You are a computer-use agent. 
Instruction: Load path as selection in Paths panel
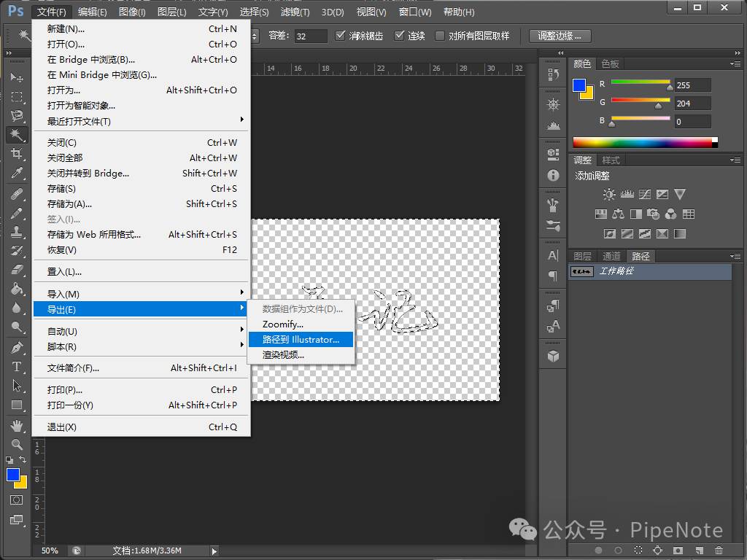click(x=638, y=550)
